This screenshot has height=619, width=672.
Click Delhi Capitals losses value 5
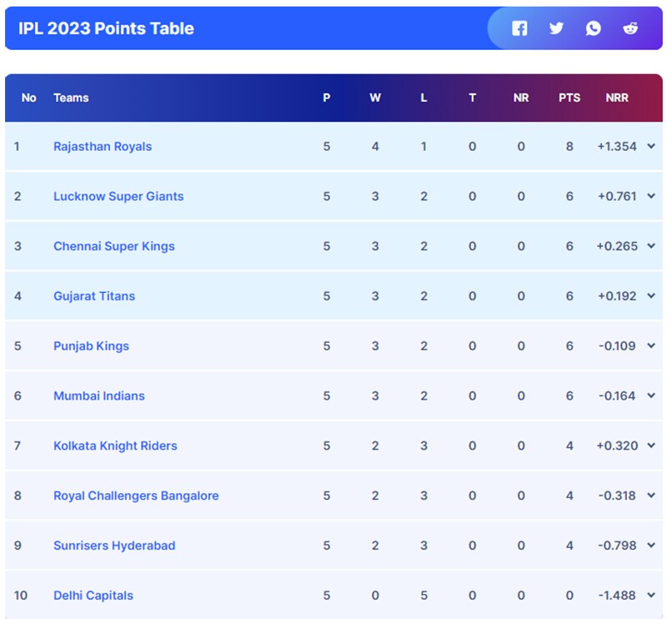click(424, 596)
